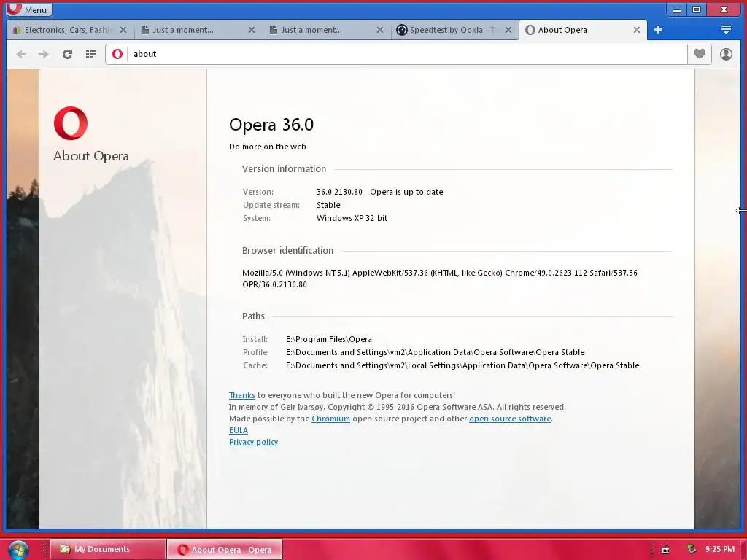
Task: Click the Speedtest tab favicon
Action: [x=402, y=30]
